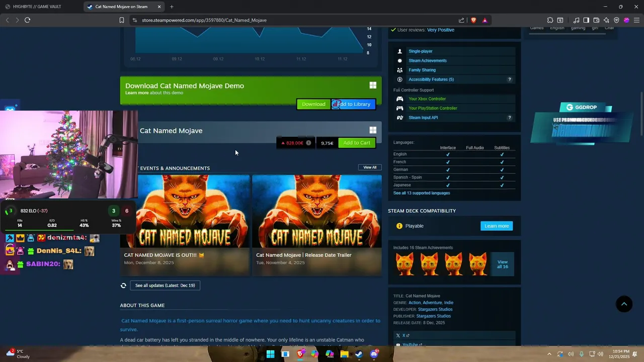Open the browser extensions puzzle icon
The width and height of the screenshot is (644, 362).
[x=550, y=20]
